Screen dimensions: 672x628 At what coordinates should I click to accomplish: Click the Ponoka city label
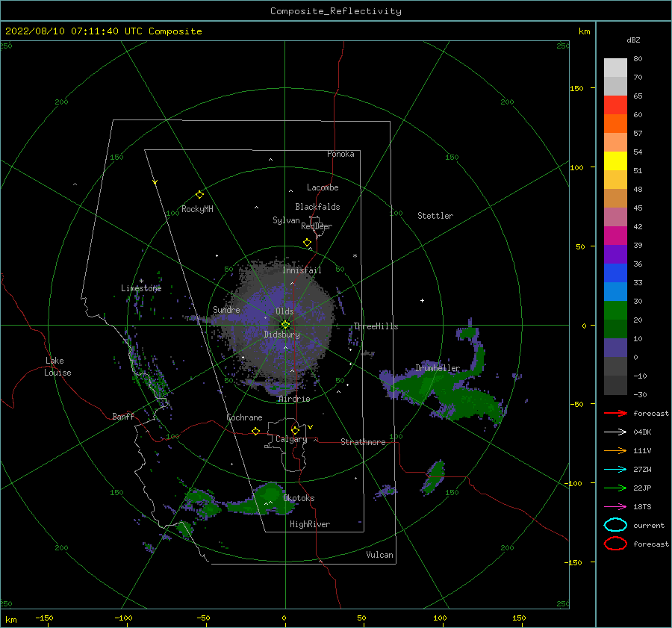(340, 154)
